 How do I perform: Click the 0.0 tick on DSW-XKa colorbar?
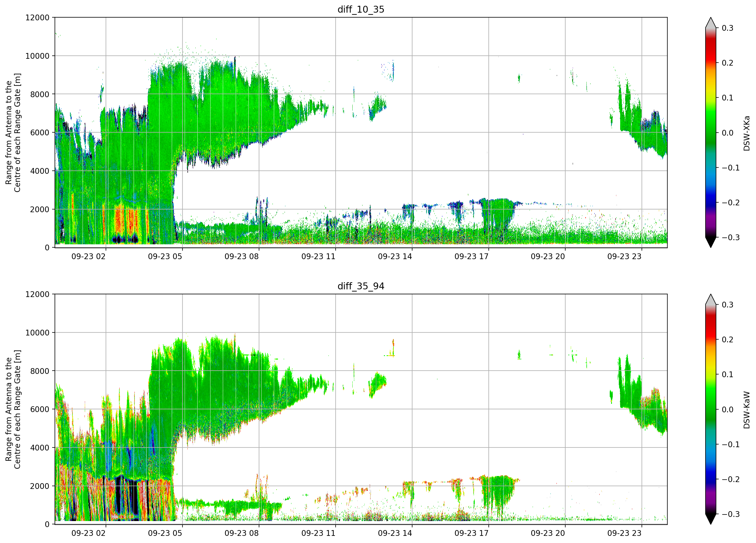[728, 133]
